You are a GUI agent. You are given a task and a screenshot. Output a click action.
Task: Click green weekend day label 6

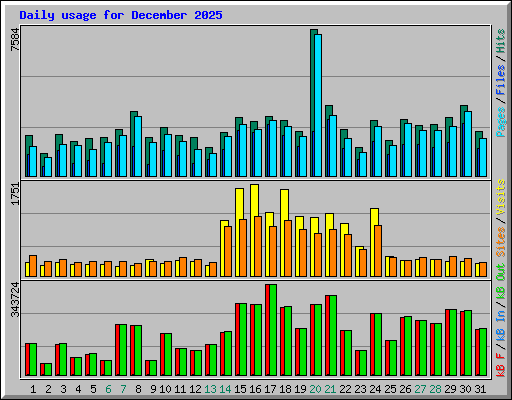pos(108,389)
